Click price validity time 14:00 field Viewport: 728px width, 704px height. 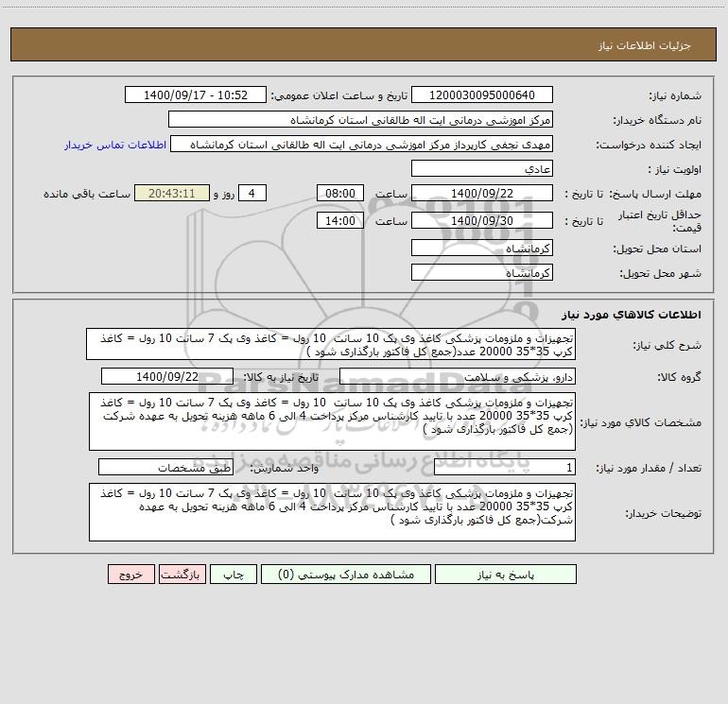339,220
